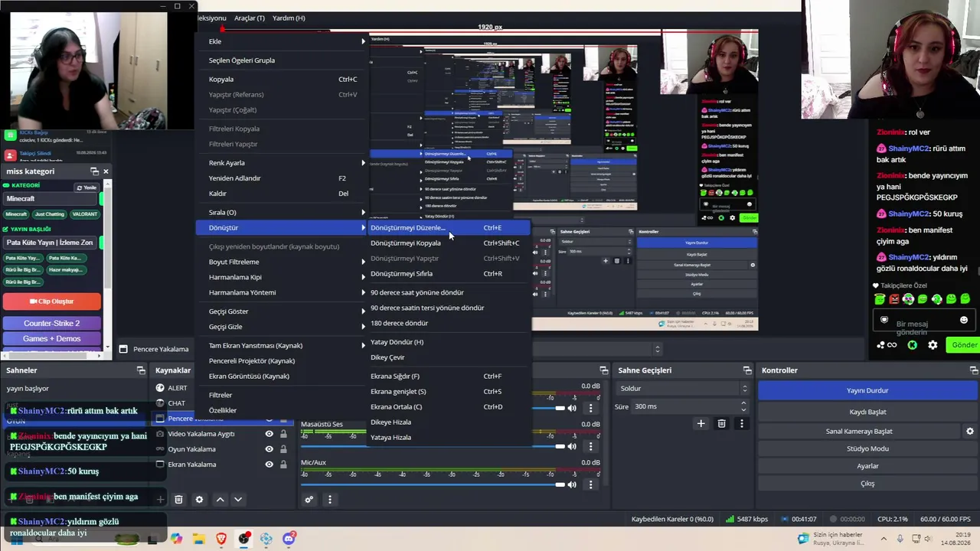Screen dimensions: 980x551
Task: Open Filtreler from context menu
Action: tap(283, 395)
